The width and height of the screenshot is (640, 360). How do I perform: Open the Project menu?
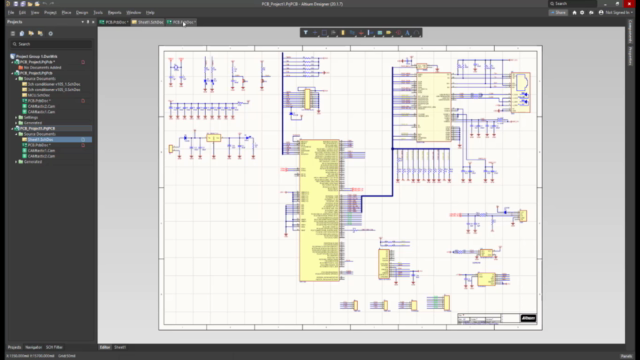coord(50,13)
